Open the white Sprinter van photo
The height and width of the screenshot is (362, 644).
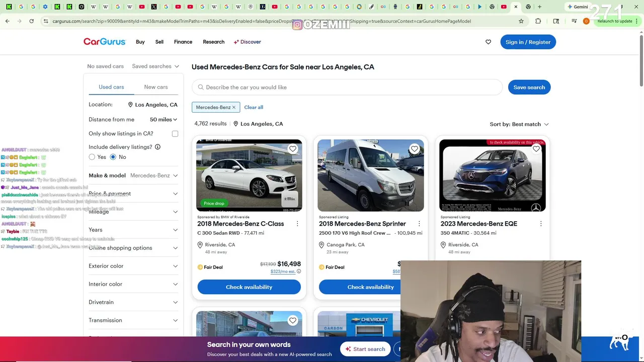point(371,175)
